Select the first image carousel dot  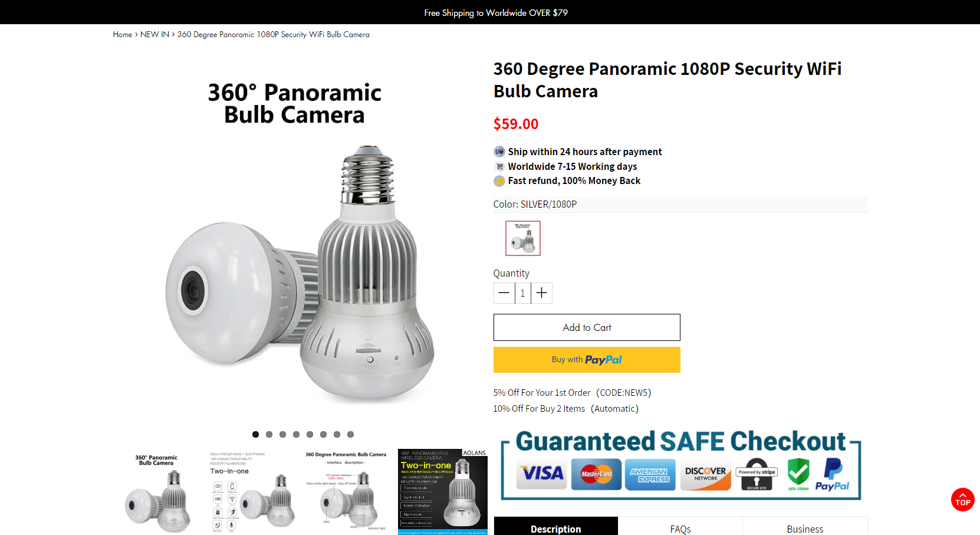pos(255,434)
